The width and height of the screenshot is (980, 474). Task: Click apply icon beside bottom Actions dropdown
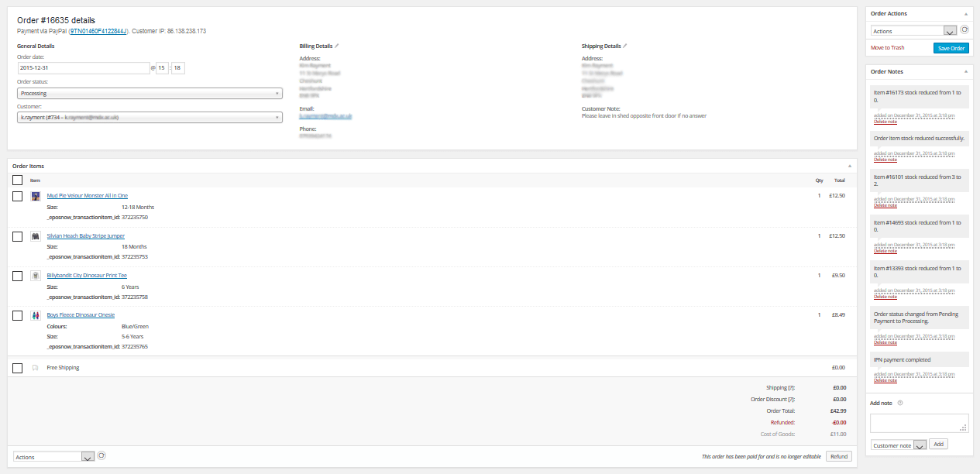101,456
